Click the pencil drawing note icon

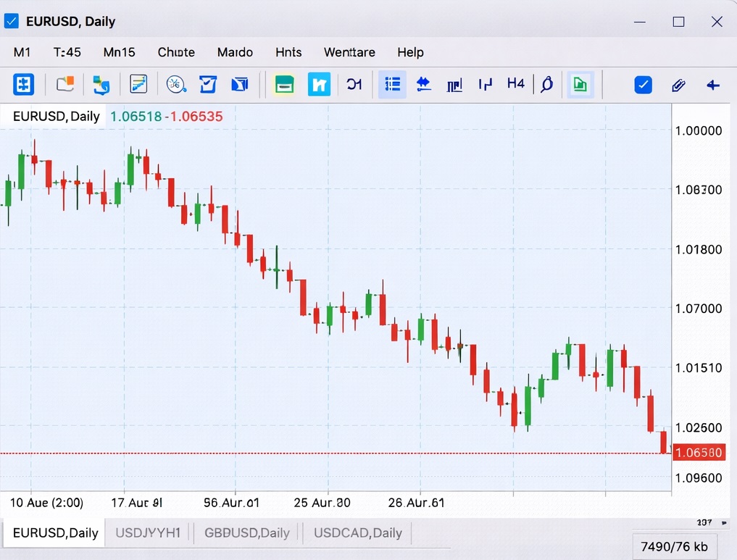(138, 85)
